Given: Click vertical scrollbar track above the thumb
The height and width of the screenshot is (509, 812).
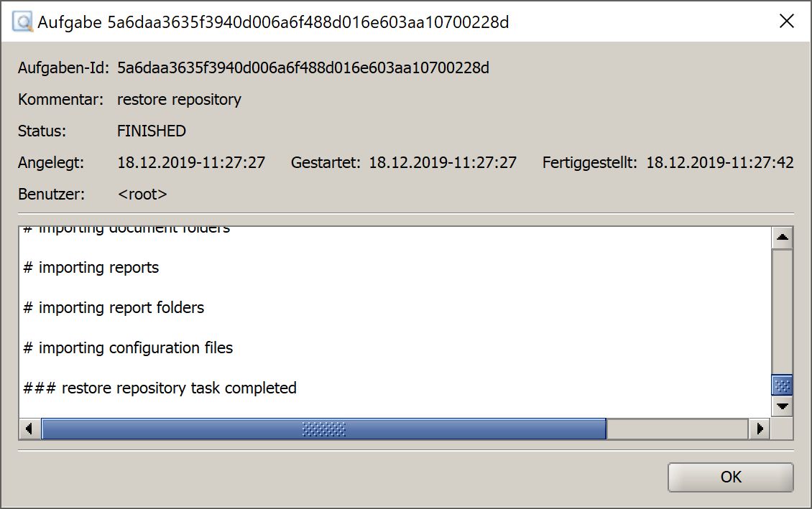Looking at the screenshot, I should click(782, 312).
